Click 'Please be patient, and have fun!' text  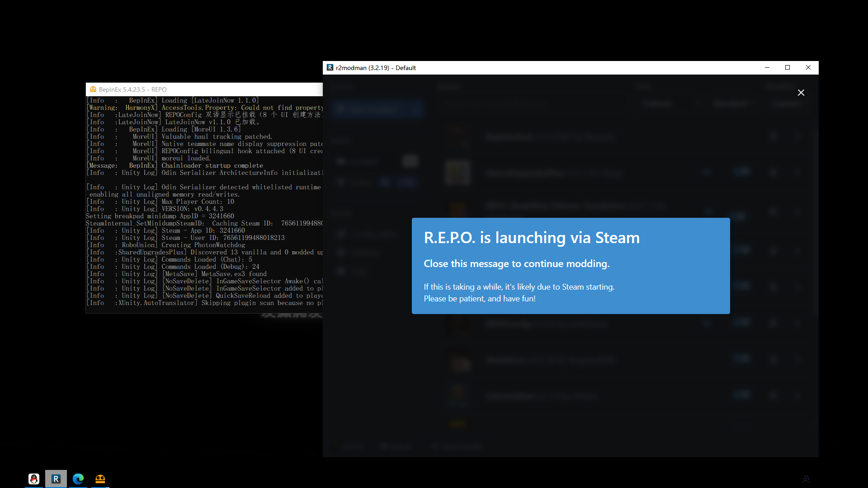point(480,299)
